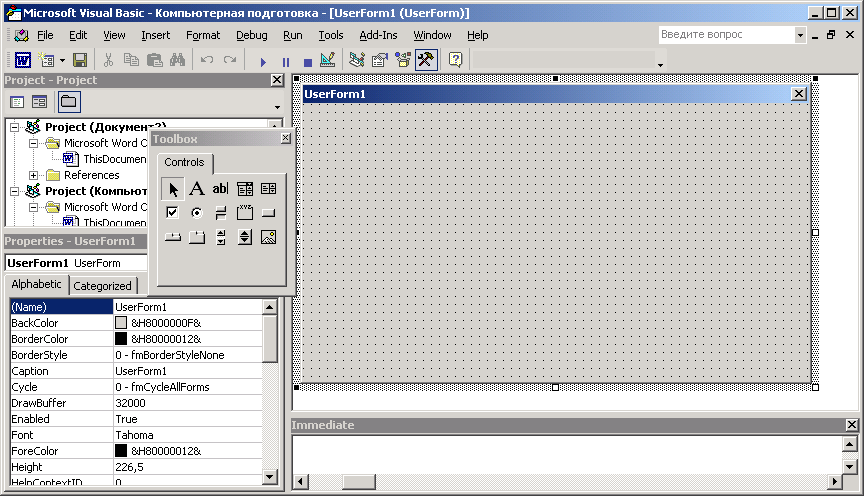Toggle the Toolbox hammer-and-wrench icon
Screen dimensions: 864x496
tap(426, 60)
